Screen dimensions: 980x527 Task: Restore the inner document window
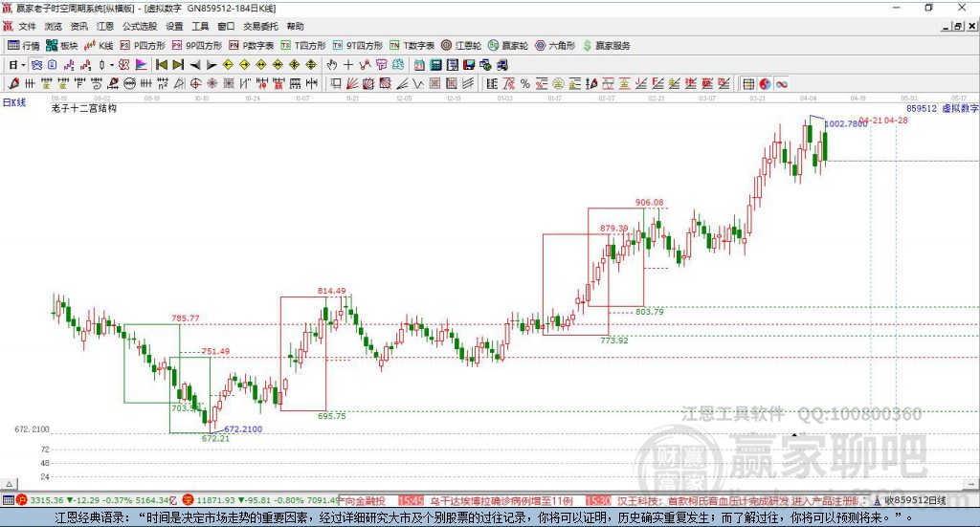[957, 26]
